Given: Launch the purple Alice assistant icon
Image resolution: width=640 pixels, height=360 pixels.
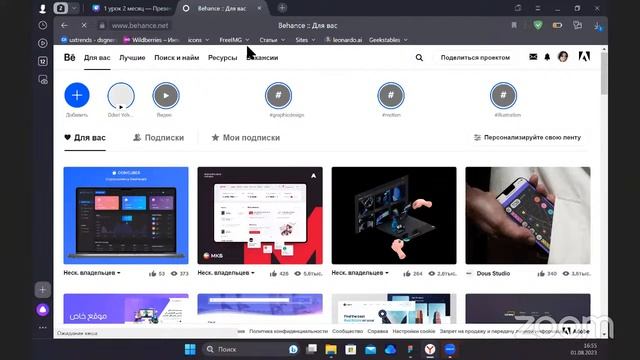Looking at the screenshot, I should point(42,310).
